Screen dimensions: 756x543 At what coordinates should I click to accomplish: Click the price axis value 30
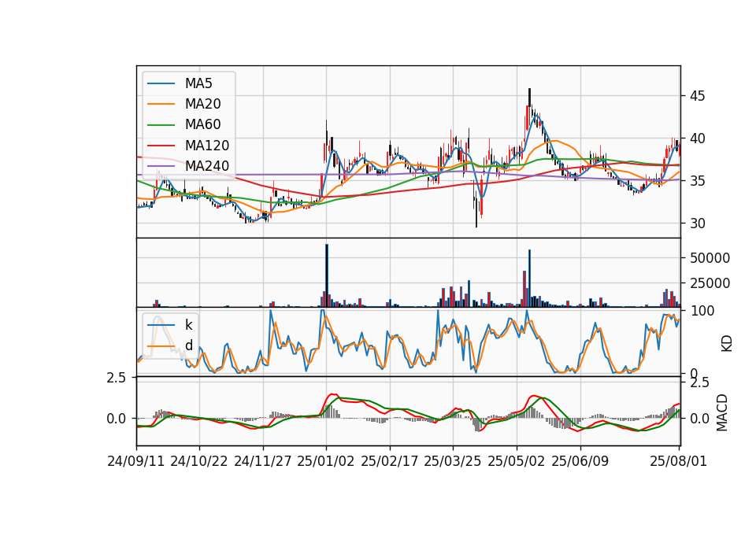click(x=697, y=223)
